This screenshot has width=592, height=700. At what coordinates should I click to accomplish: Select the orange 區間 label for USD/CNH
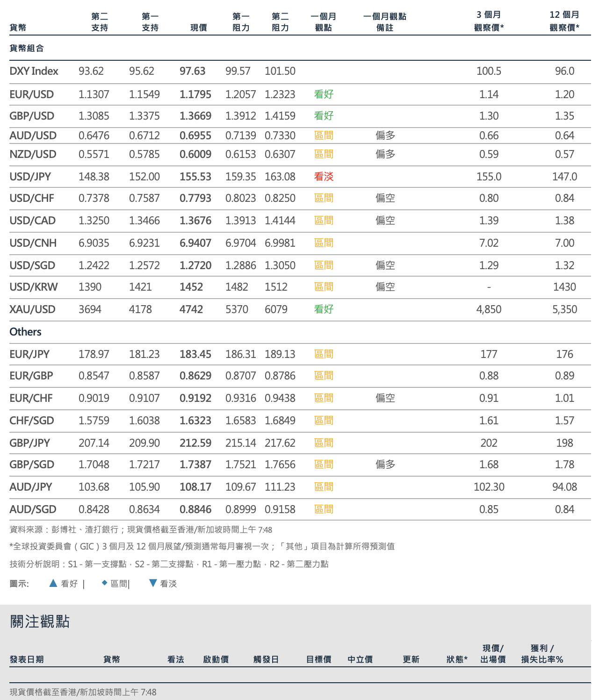(x=324, y=243)
